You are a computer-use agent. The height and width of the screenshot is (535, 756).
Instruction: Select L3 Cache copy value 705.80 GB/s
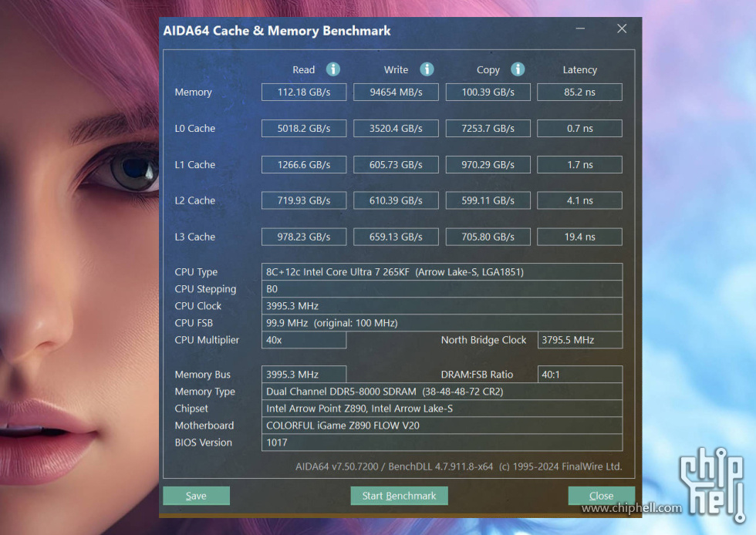(x=488, y=237)
